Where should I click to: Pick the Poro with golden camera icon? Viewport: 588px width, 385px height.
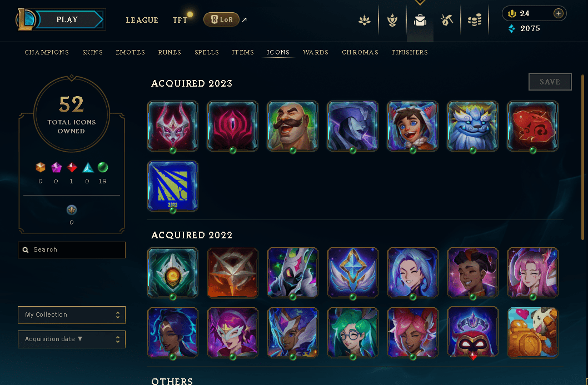click(532, 332)
